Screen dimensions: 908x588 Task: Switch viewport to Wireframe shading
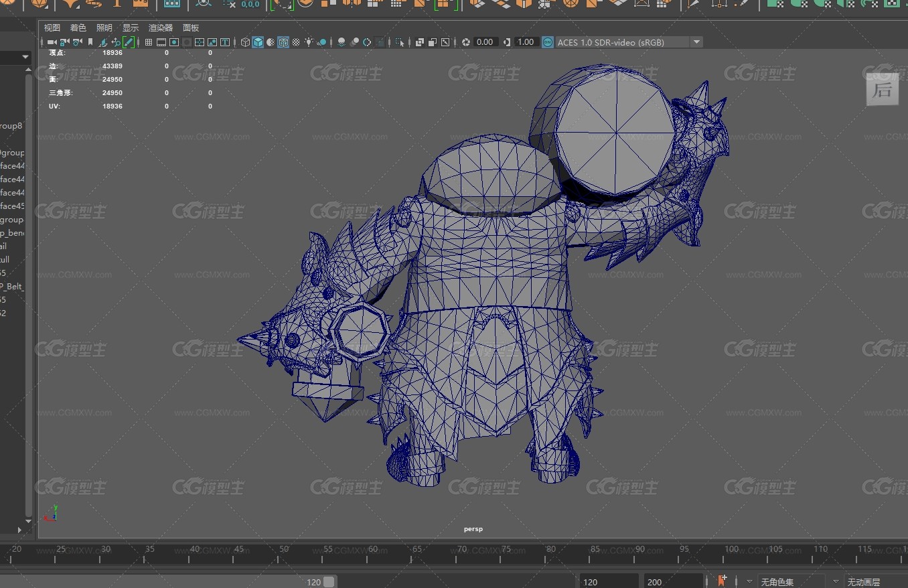tap(246, 42)
